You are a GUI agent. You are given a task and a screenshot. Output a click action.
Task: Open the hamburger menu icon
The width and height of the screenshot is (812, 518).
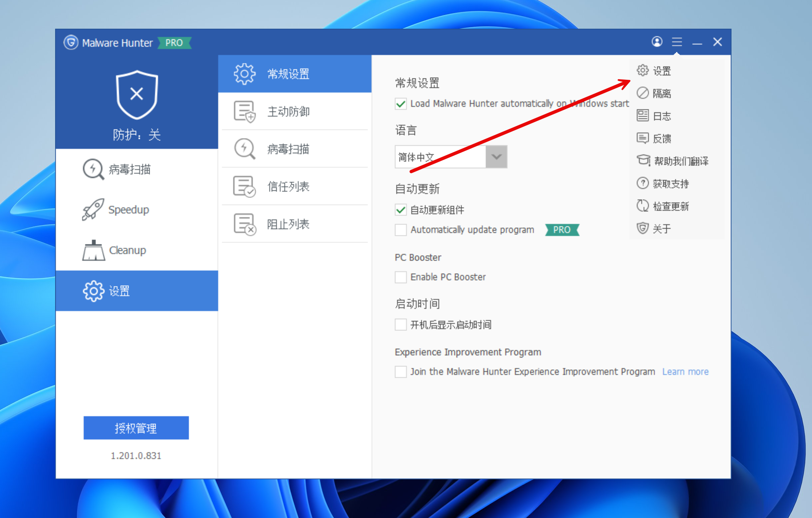676,42
